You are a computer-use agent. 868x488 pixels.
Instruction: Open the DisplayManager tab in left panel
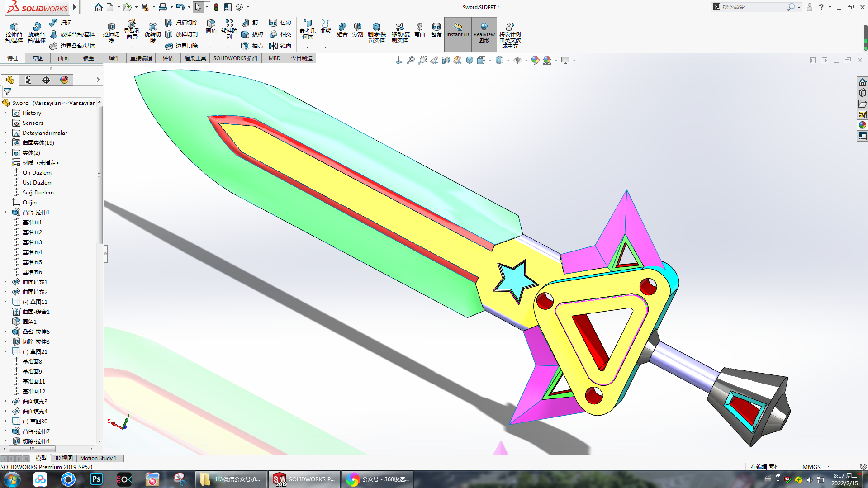[64, 80]
